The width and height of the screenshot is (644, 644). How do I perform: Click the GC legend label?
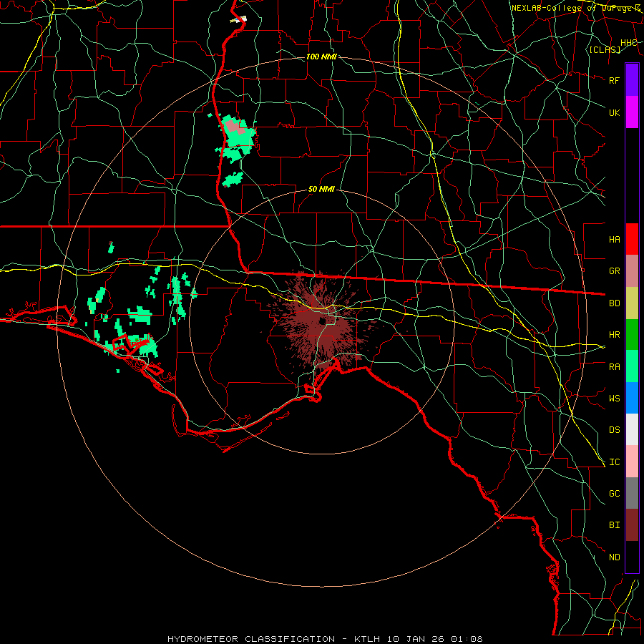coord(614,493)
